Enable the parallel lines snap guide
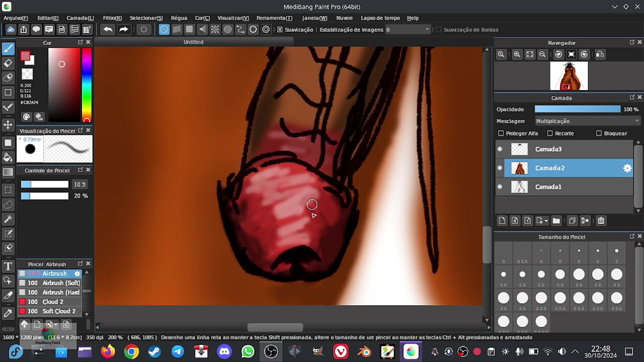The height and width of the screenshot is (362, 644). point(177,30)
